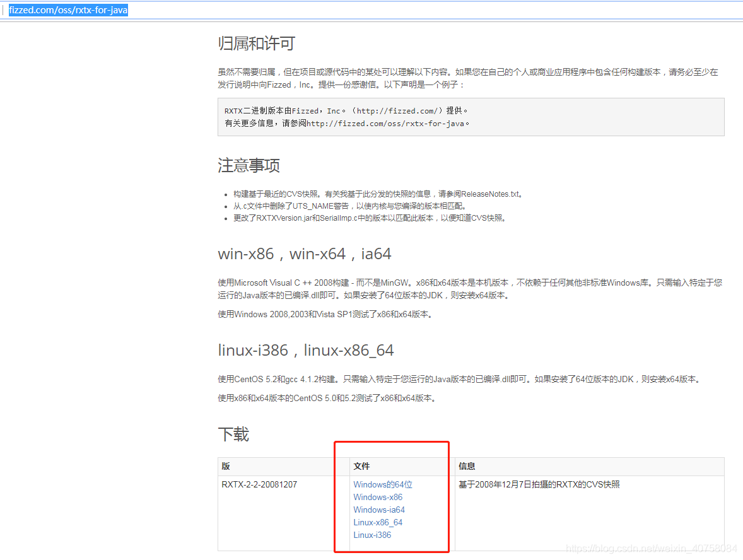Click the line about Windows 2008,2003和Vista SP1
This screenshot has width=743, height=560.
(x=325, y=314)
